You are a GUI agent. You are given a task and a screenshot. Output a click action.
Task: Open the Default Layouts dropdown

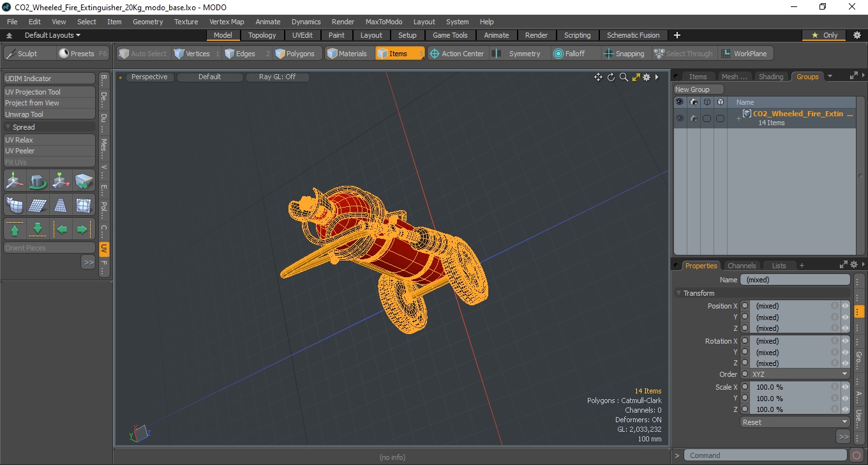(x=52, y=35)
